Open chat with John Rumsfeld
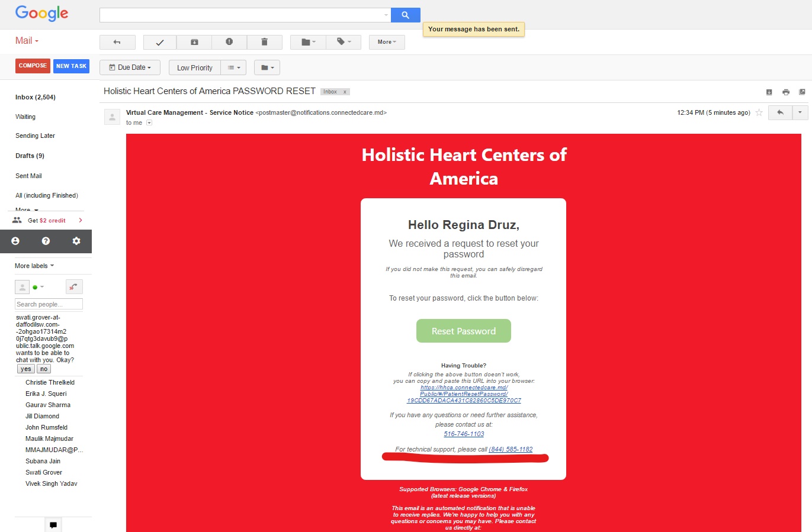 [x=46, y=427]
